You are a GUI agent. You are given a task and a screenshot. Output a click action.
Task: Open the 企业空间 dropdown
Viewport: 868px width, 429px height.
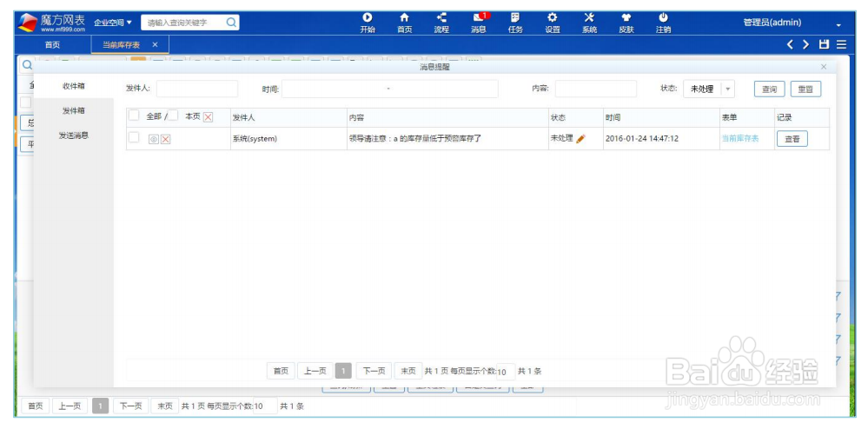[113, 23]
